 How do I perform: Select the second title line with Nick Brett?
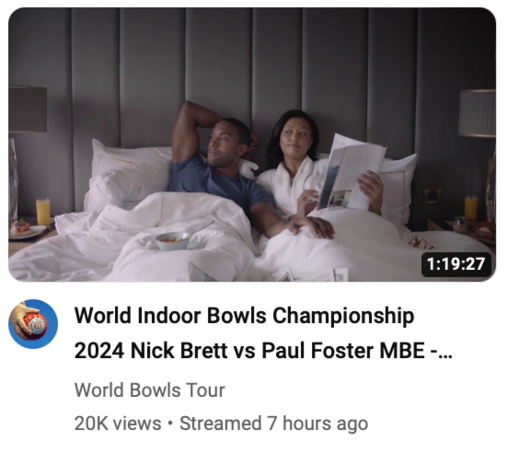(x=263, y=351)
